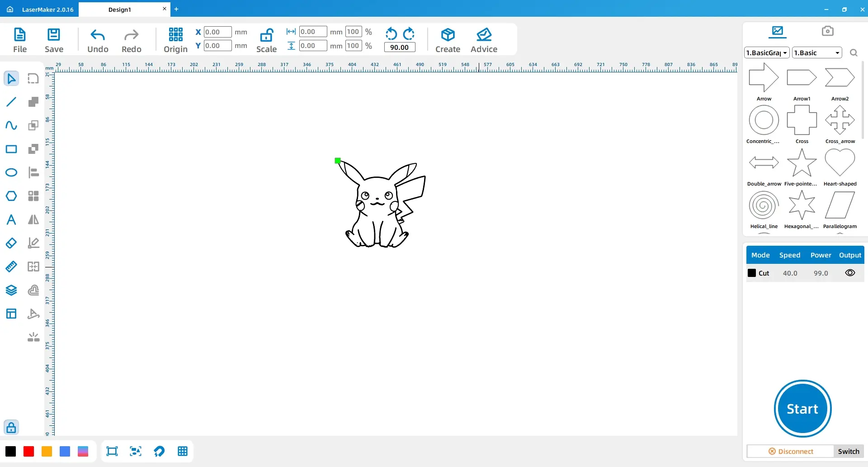Redo the last action
868x467 pixels.
(132, 40)
